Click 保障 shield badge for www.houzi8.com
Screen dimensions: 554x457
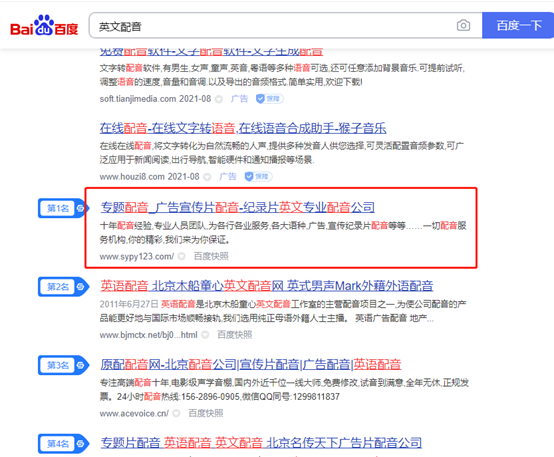258,176
